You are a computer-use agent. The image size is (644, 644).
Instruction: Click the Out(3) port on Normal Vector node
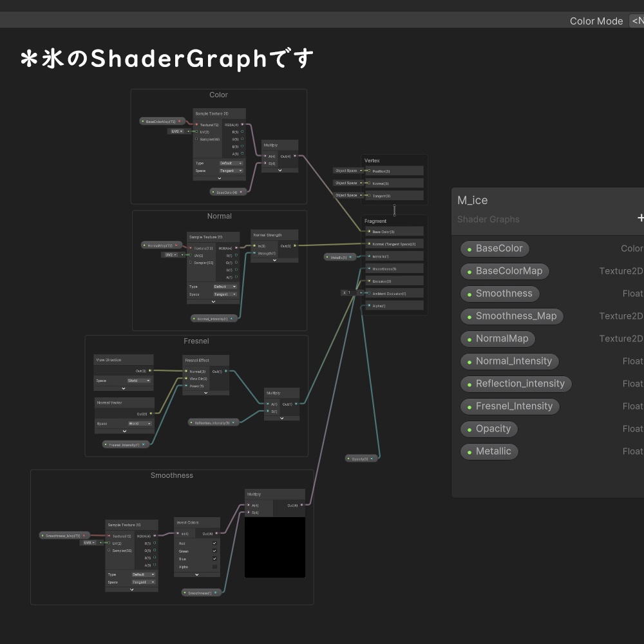[x=151, y=413]
